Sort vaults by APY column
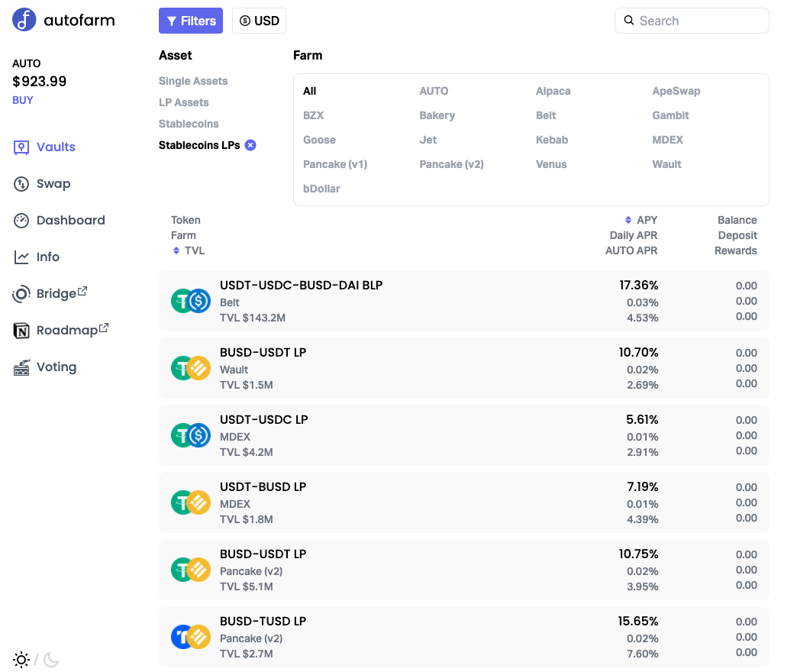Viewport: 797px width, 672px height. 641,220
